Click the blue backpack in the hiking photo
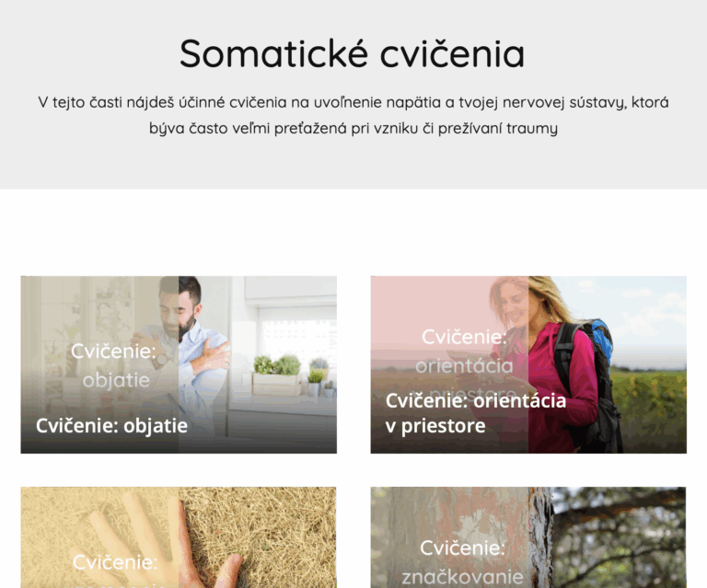 click(600, 341)
